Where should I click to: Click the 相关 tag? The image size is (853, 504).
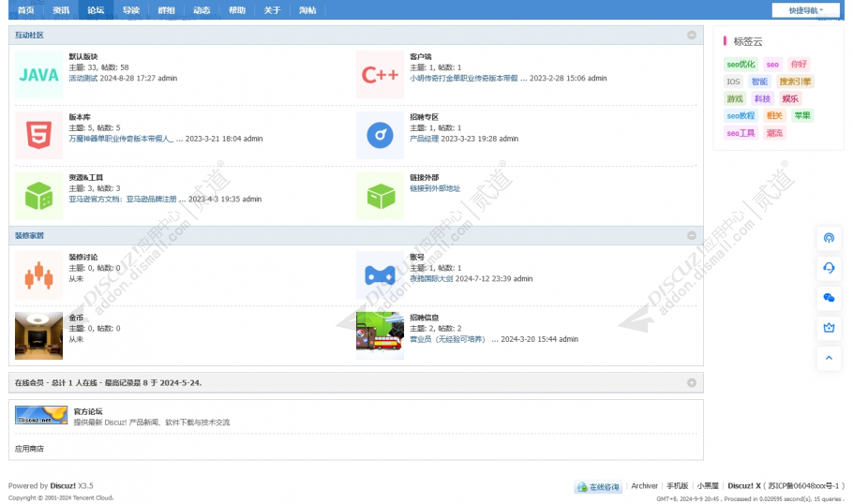pos(774,115)
